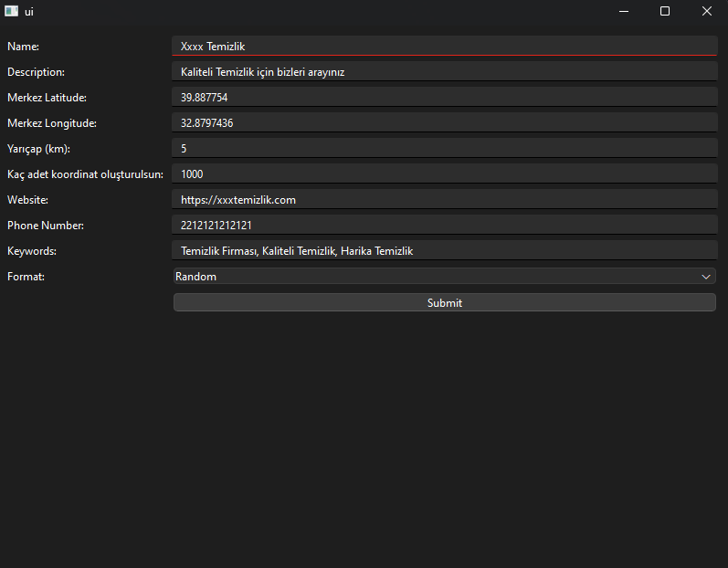Click the Name input field

tap(445, 46)
